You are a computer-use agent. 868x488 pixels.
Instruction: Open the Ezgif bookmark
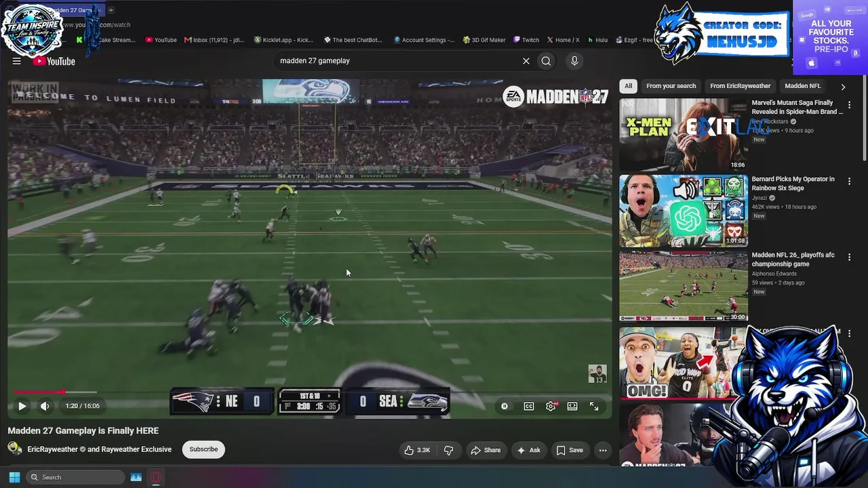pos(634,40)
